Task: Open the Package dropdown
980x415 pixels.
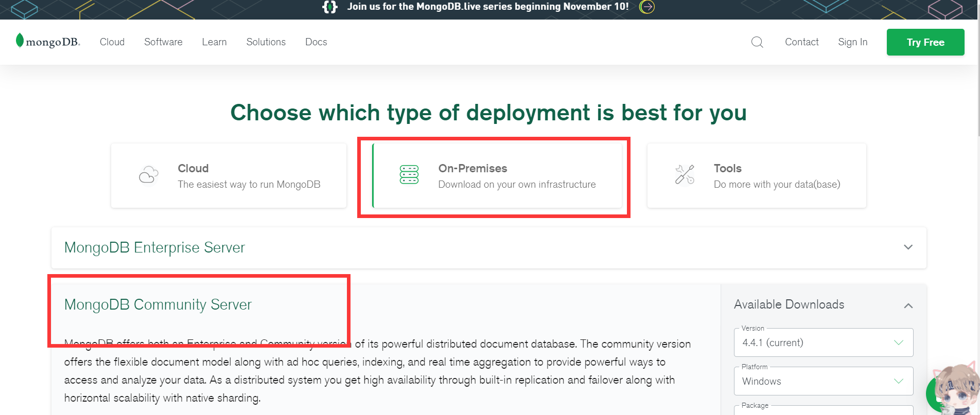Action: tap(824, 410)
